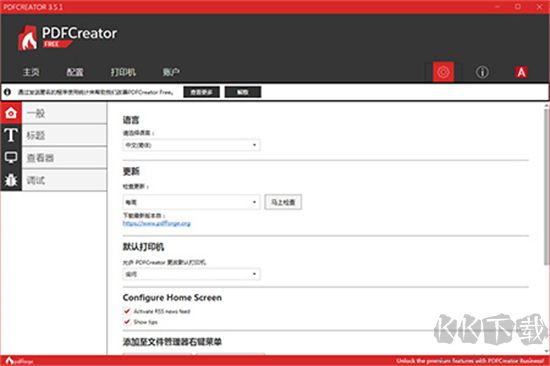The height and width of the screenshot is (366, 550).
Task: Click the info icon in notification bar
Action: click(7, 92)
